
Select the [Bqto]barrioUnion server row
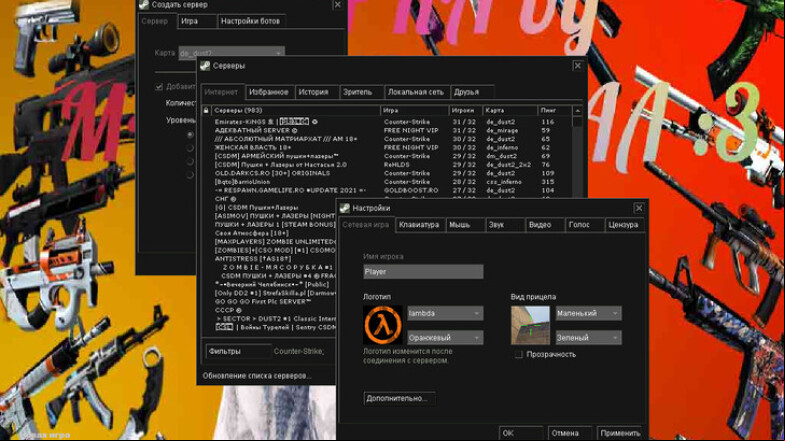(386, 182)
